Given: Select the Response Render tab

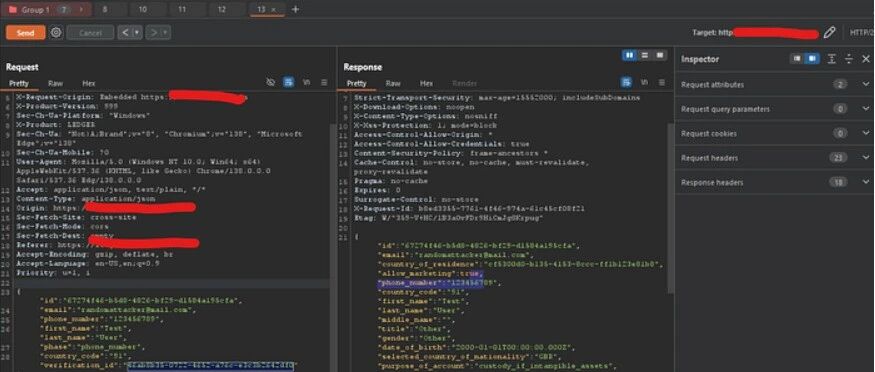Looking at the screenshot, I should 464,83.
